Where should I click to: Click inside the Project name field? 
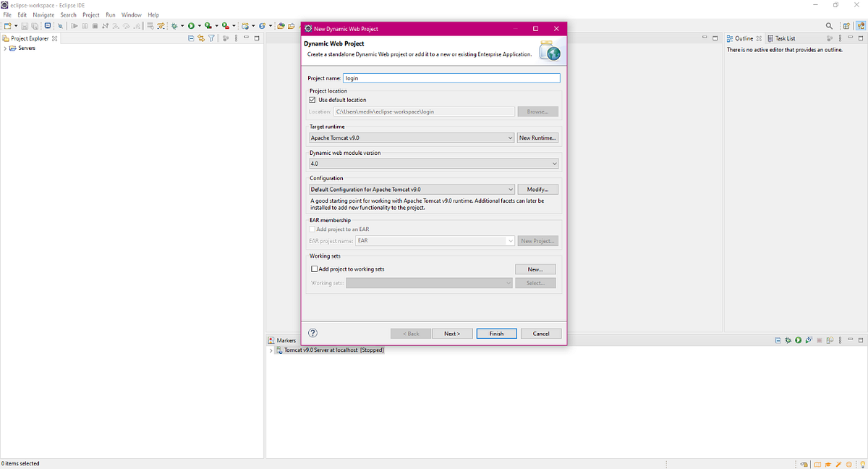coord(448,77)
